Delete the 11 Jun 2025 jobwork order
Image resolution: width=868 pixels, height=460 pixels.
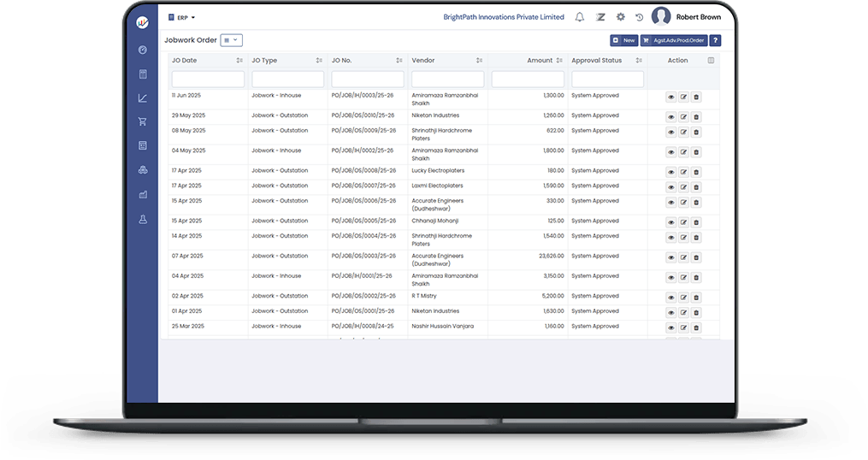[x=696, y=97]
